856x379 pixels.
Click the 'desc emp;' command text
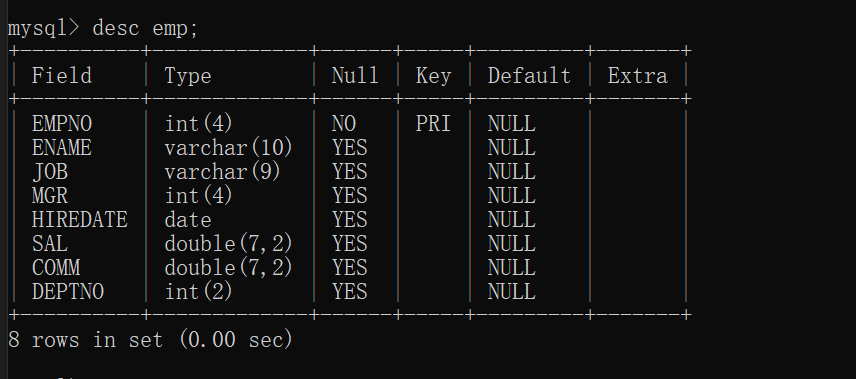pyautogui.click(x=145, y=28)
